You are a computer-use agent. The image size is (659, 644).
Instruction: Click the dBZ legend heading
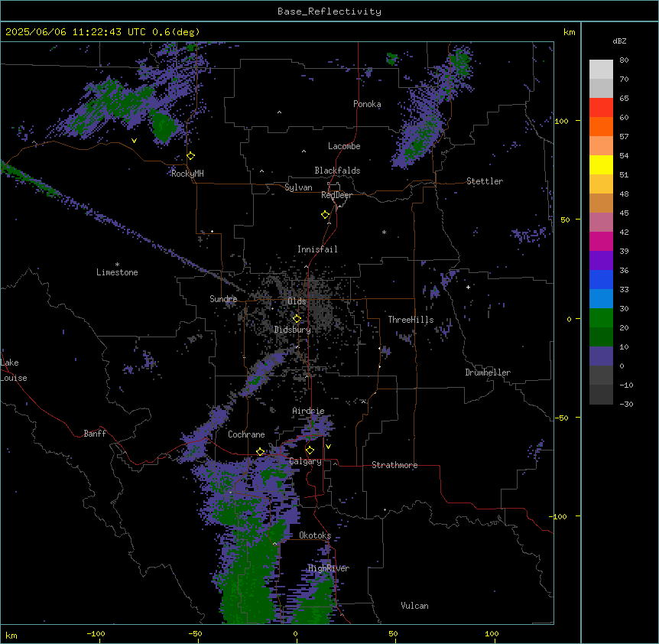point(619,41)
